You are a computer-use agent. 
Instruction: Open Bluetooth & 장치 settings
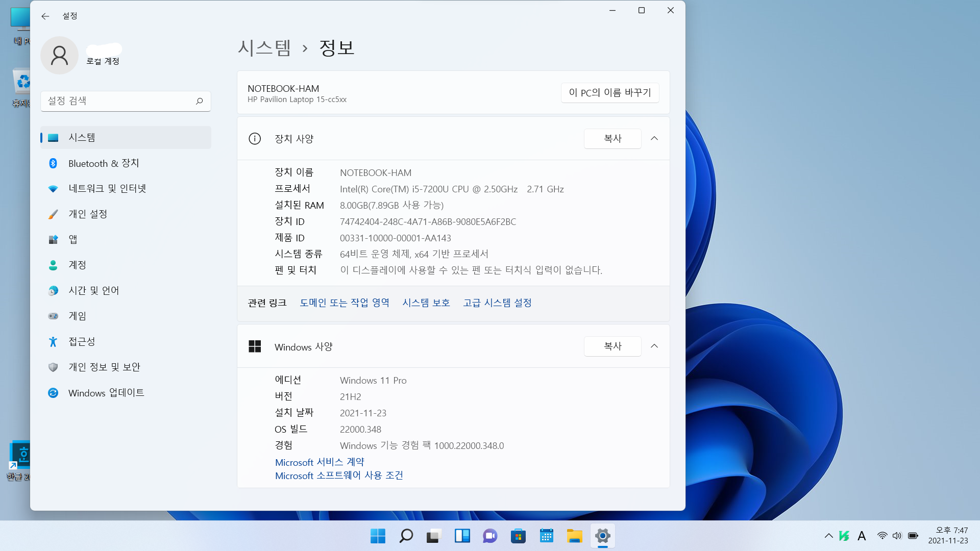[126, 163]
